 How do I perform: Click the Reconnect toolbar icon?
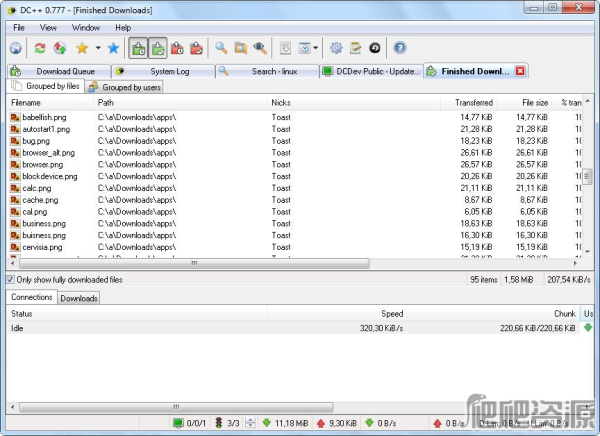point(40,48)
